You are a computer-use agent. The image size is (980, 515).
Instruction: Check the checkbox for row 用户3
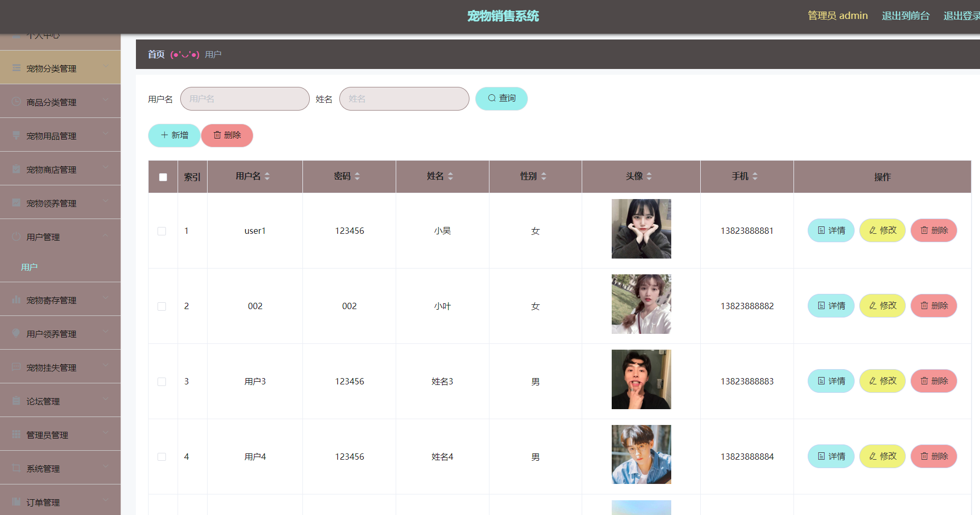[162, 382]
